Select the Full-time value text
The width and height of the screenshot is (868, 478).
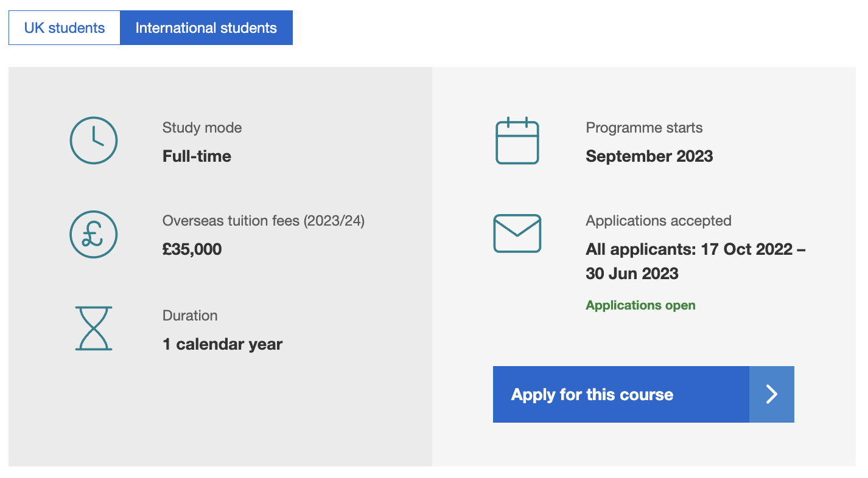(x=197, y=156)
